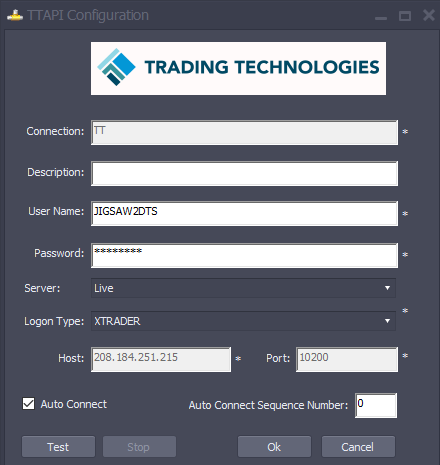Expand the Logon Type XTRADER dropdown

(x=243, y=321)
